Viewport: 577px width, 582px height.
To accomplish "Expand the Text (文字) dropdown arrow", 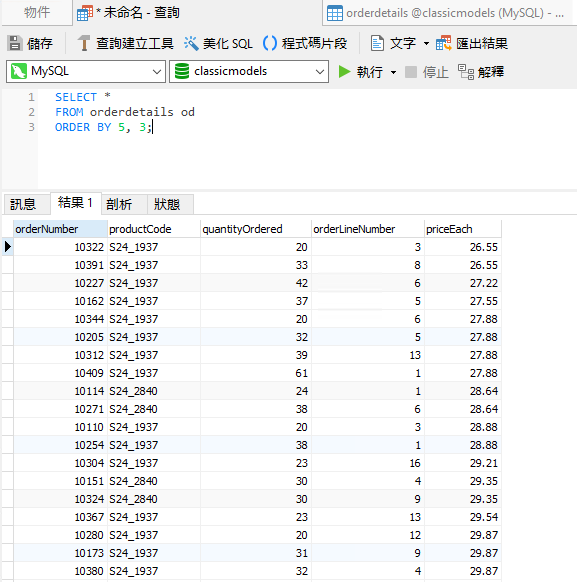I will pos(426,44).
